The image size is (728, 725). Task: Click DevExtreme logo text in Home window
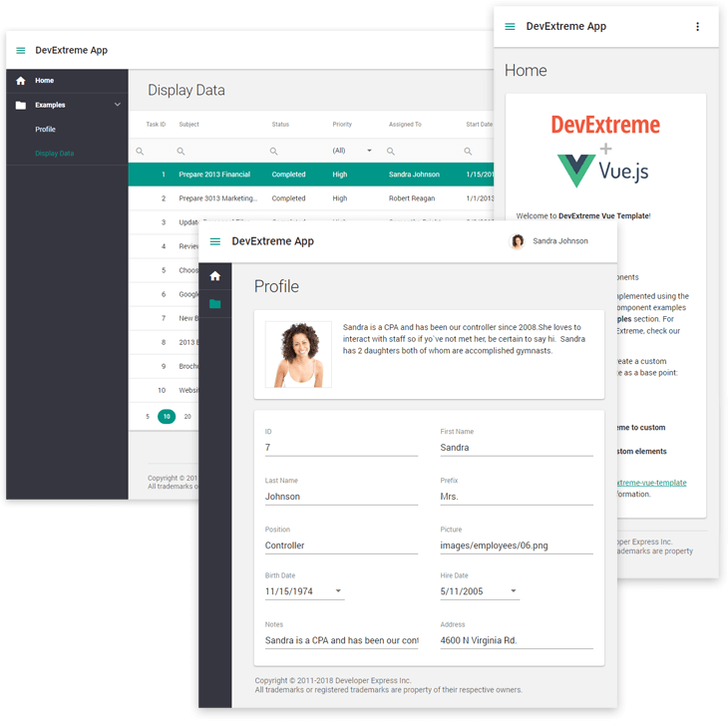[605, 125]
